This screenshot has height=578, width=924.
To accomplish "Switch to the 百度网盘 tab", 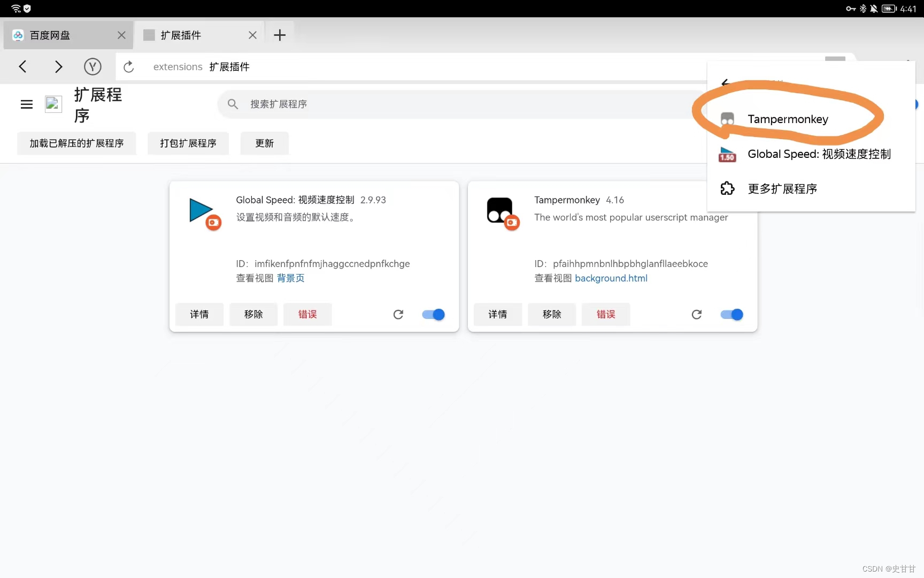I will [68, 35].
